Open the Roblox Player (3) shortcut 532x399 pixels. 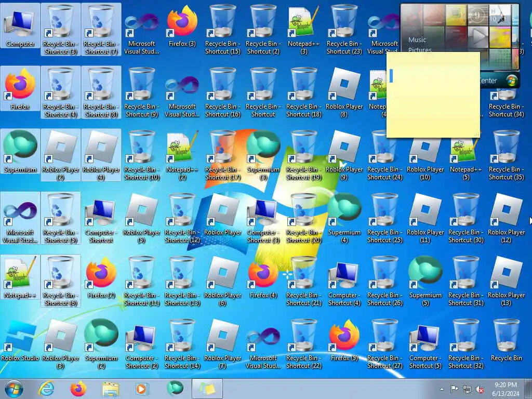(x=60, y=344)
